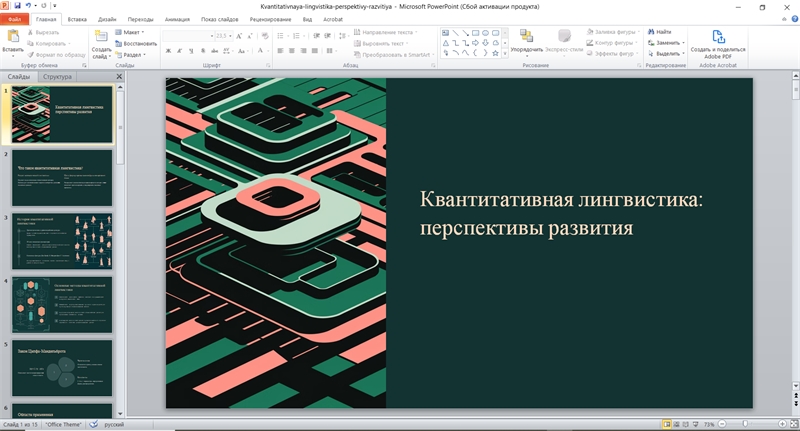
Task: Click the font color A swatch
Action: [260, 50]
